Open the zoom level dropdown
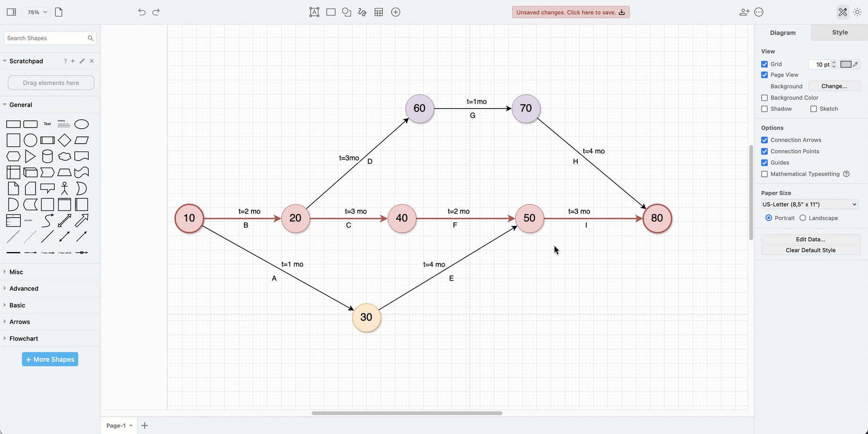 35,12
